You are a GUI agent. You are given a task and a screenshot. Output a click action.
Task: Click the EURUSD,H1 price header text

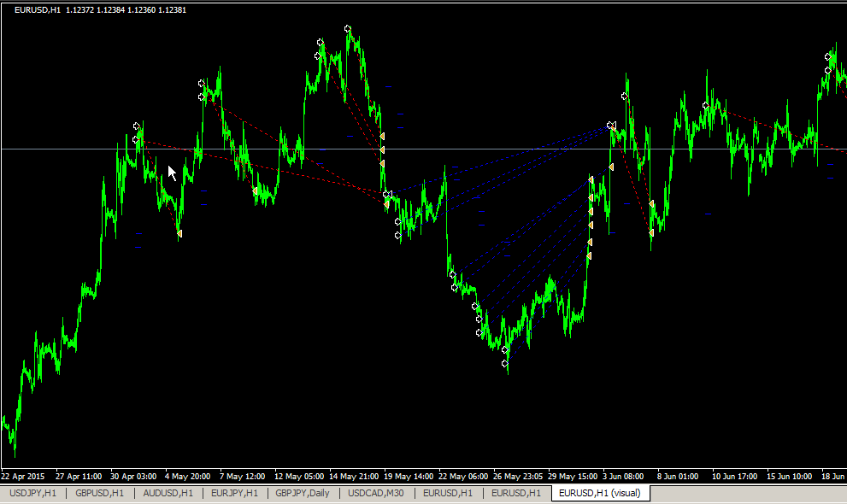coord(101,9)
